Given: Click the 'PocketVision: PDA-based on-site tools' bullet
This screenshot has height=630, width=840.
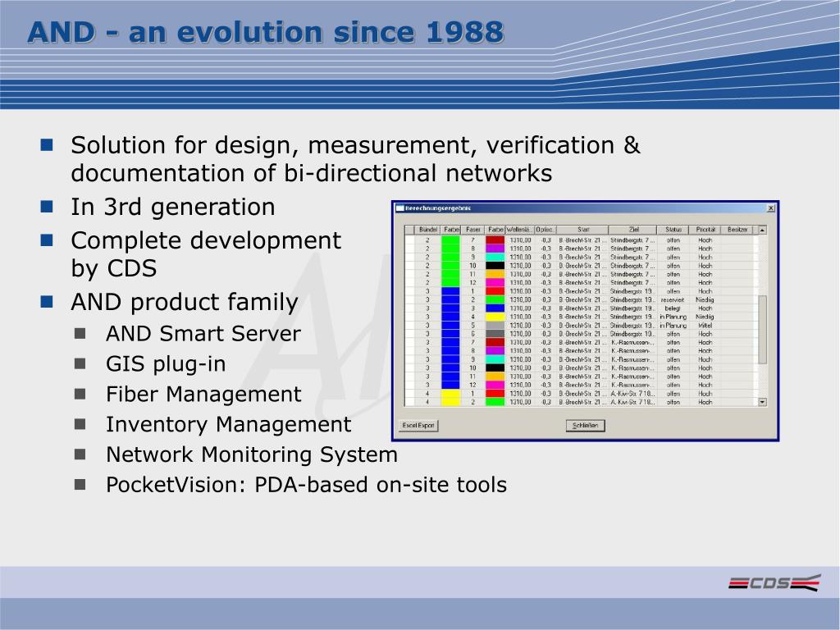Looking at the screenshot, I should tap(307, 485).
